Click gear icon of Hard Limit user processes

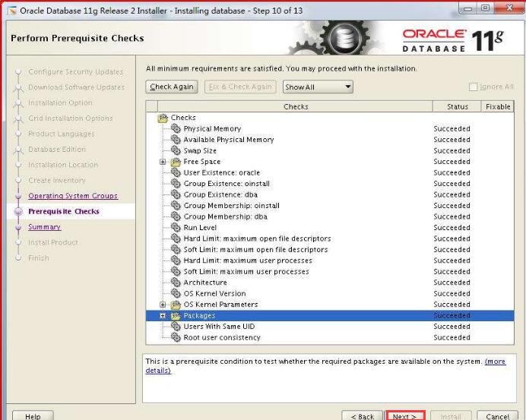[x=176, y=261]
